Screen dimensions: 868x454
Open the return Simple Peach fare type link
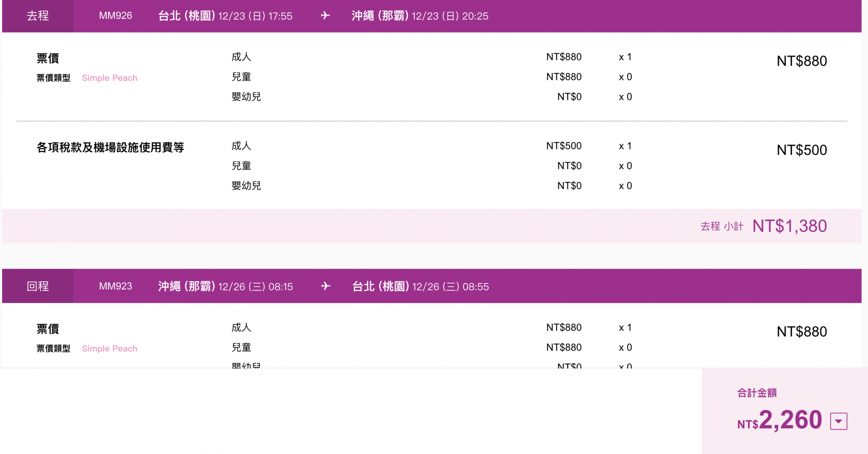tap(109, 349)
